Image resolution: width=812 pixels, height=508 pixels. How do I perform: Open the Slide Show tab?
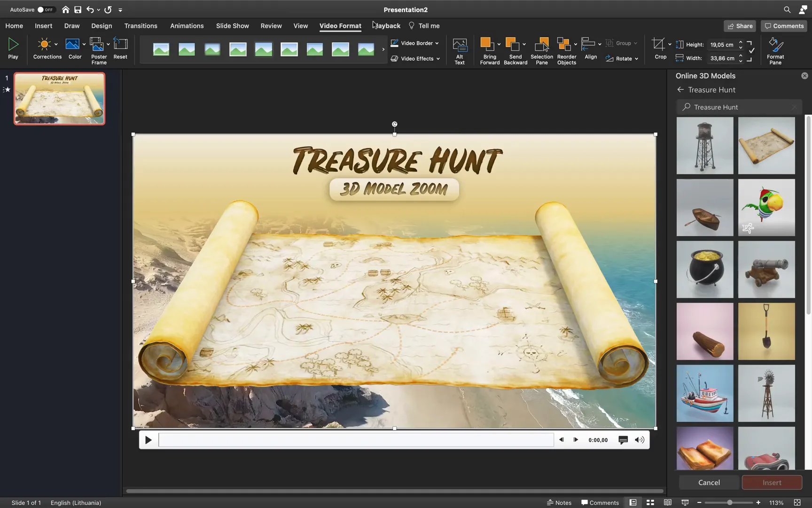[232, 26]
